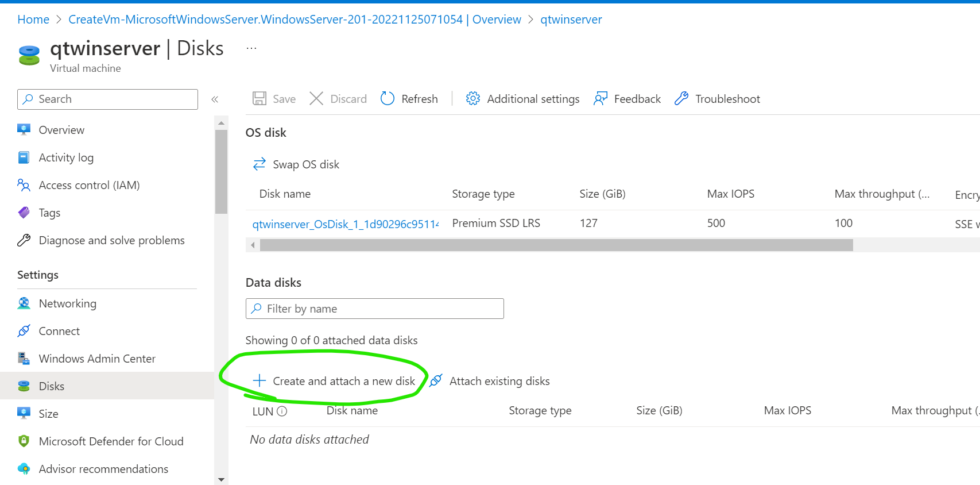Click the Troubleshoot wrench icon
The image size is (980, 485).
[681, 99]
